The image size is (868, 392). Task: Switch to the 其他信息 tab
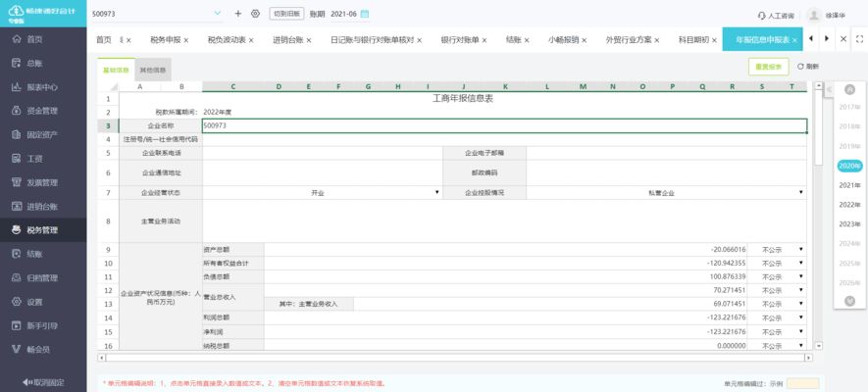coord(153,71)
